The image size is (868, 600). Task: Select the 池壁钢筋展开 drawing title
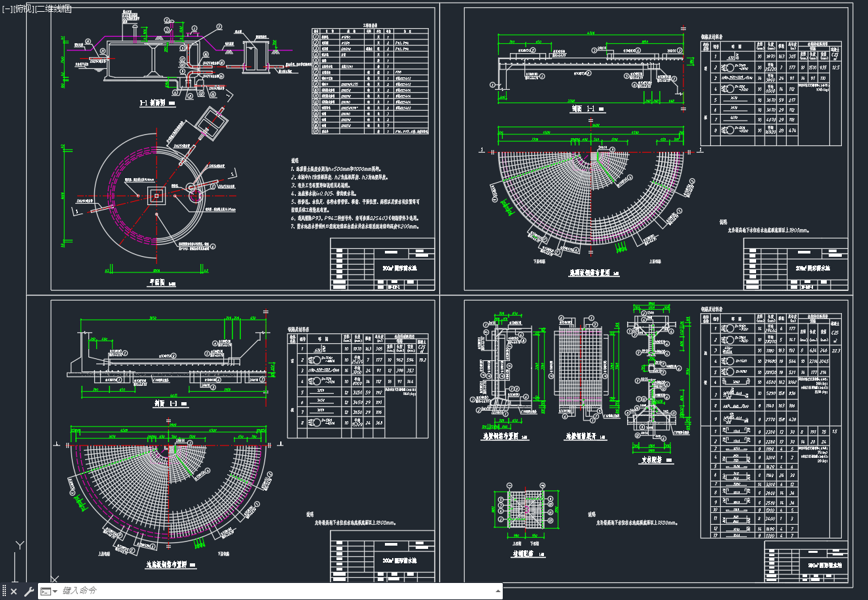[x=581, y=436]
